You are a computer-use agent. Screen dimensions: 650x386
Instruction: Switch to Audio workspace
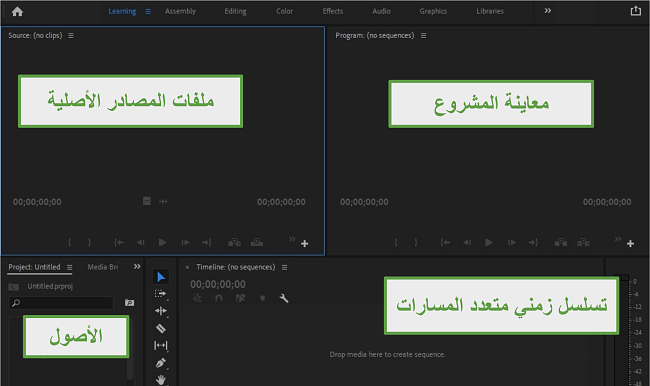tap(381, 12)
